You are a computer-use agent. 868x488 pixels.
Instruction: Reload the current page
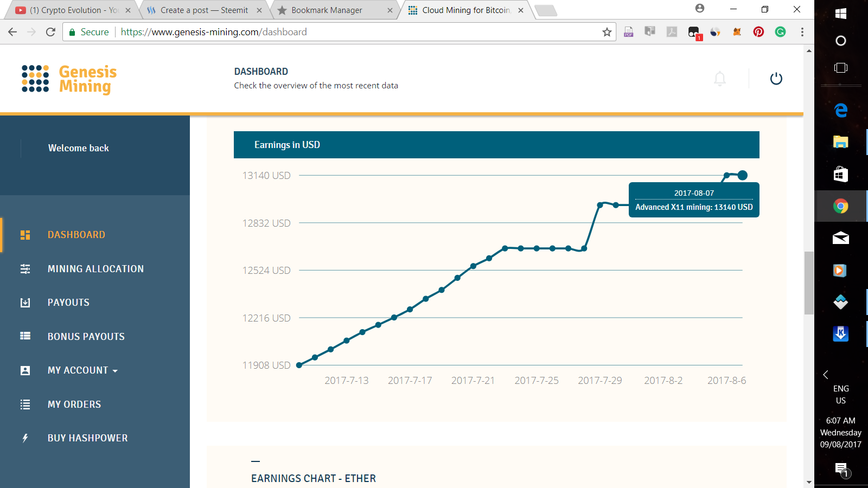[x=50, y=32]
